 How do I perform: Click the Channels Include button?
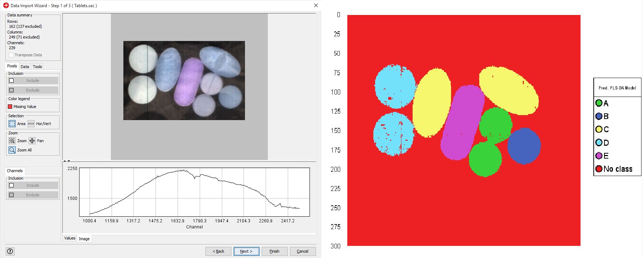[33, 185]
